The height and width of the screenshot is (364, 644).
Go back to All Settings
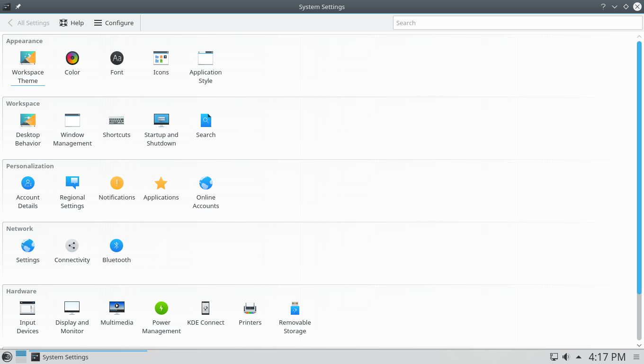[28, 23]
